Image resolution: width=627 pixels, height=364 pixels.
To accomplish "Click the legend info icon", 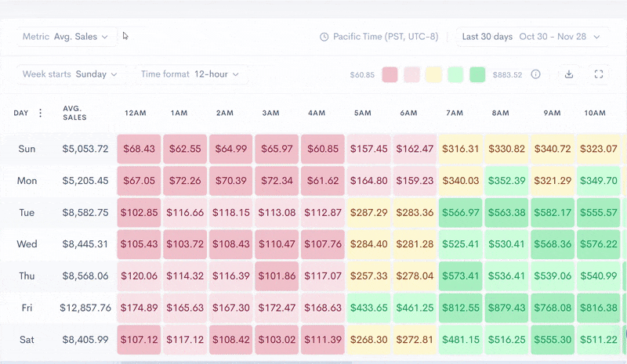I will pyautogui.click(x=536, y=74).
